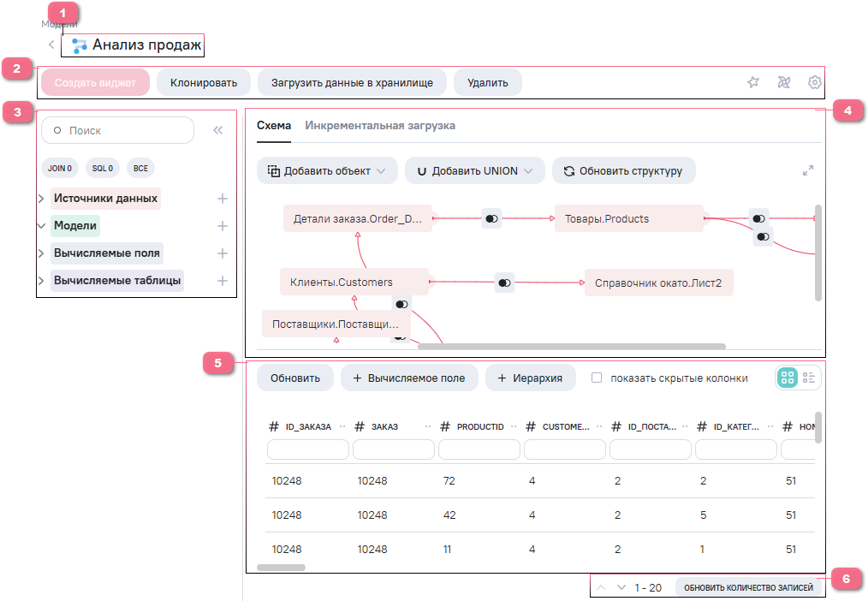Click Клонировать button
This screenshot has width=868, height=601.
[204, 82]
